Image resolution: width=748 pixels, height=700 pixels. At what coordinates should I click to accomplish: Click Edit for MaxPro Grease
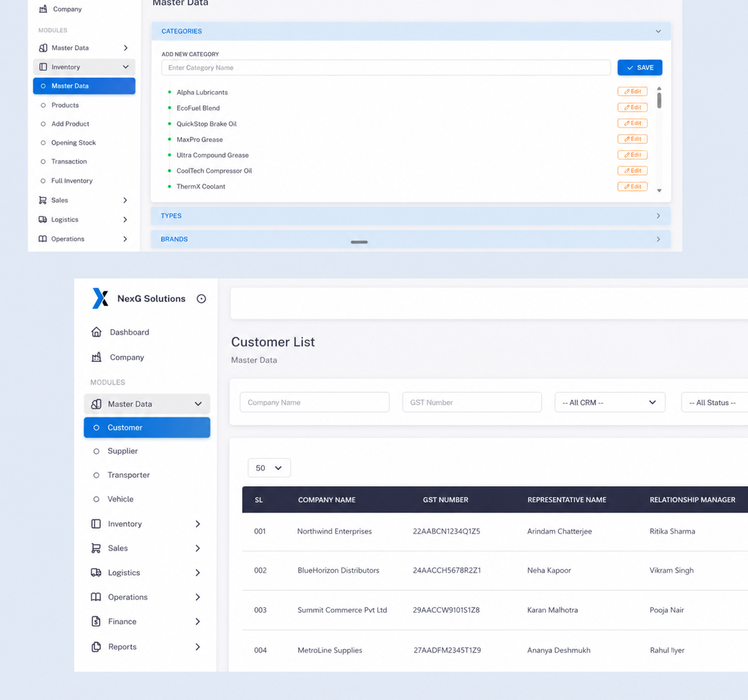click(633, 139)
